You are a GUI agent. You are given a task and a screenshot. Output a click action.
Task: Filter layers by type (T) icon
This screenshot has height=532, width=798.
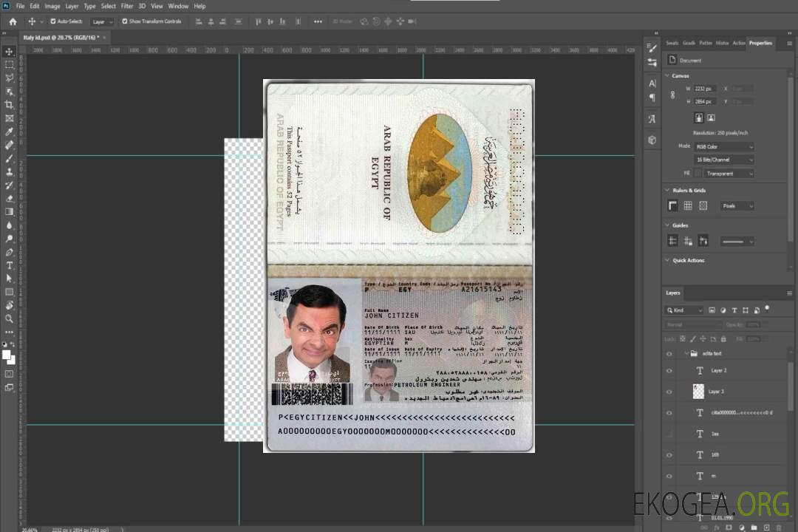point(734,310)
